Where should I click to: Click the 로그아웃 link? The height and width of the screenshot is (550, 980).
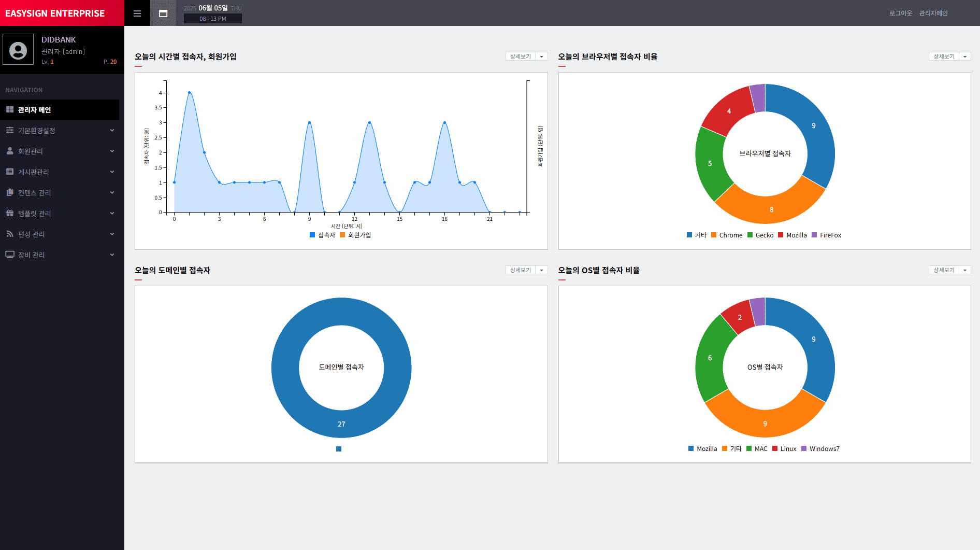pos(901,13)
